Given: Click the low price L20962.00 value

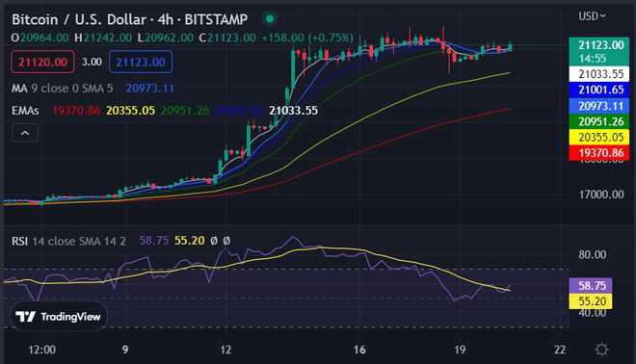Looking at the screenshot, I should 166,38.
